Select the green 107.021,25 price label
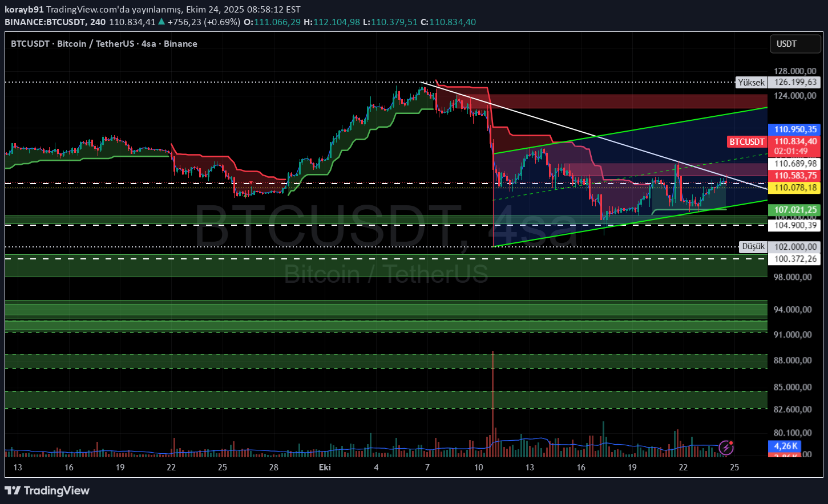This screenshot has width=828, height=504. (795, 210)
